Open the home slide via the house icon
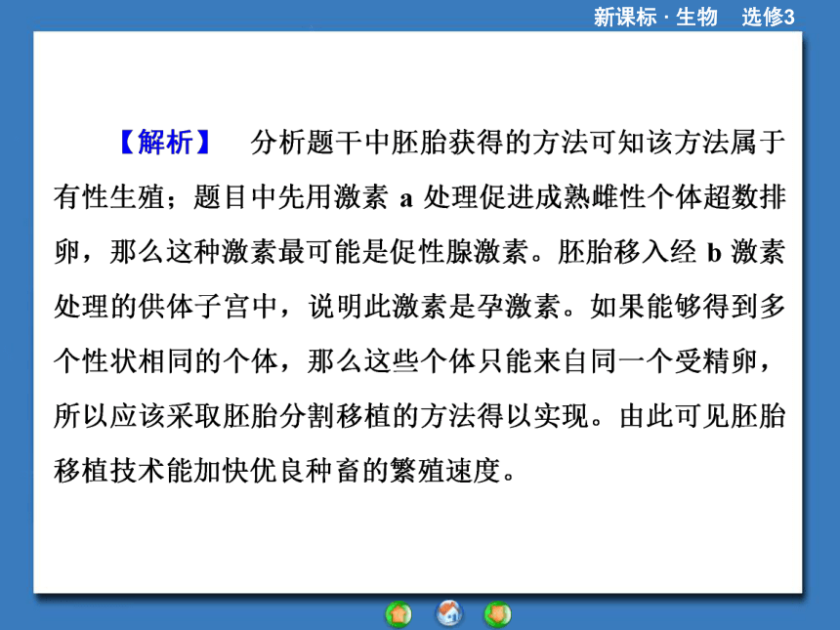 449,612
